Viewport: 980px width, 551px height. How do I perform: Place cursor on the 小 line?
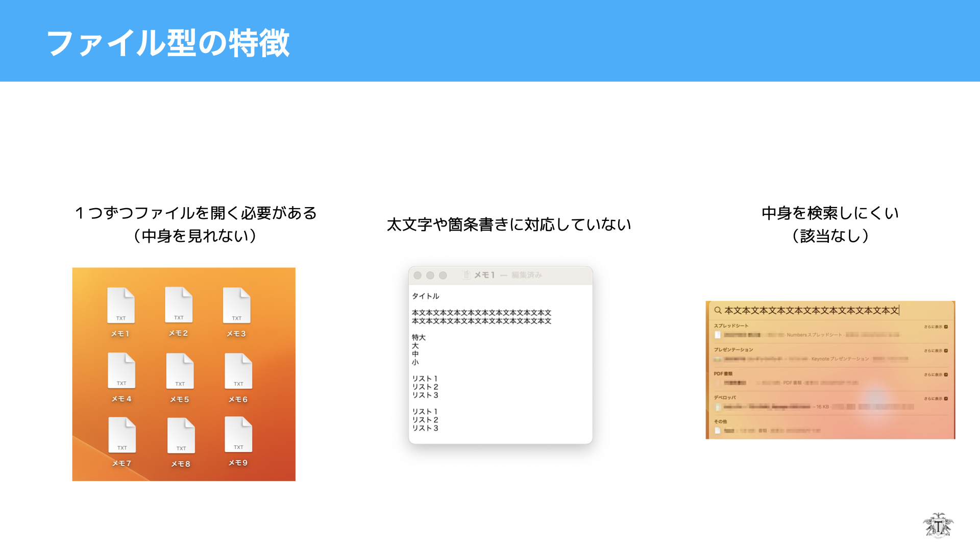point(415,362)
